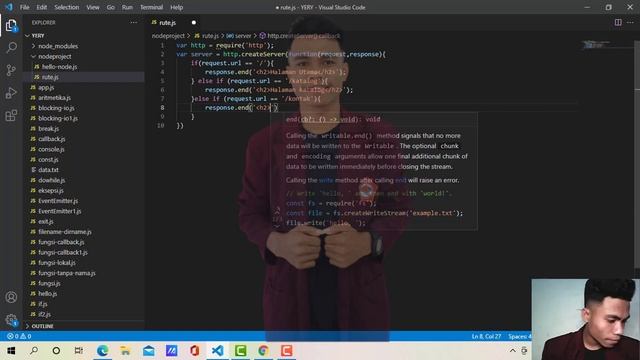This screenshot has width=640, height=360.
Task: Open Task View in taskbar
Action: (x=79, y=351)
